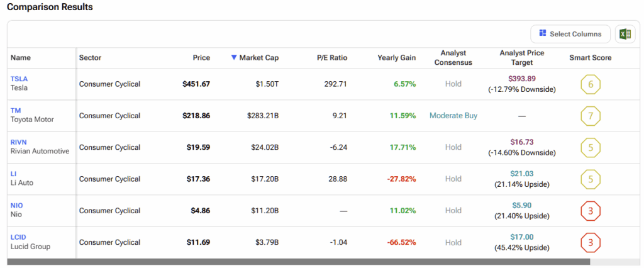Open the Select Columns button

pos(570,34)
